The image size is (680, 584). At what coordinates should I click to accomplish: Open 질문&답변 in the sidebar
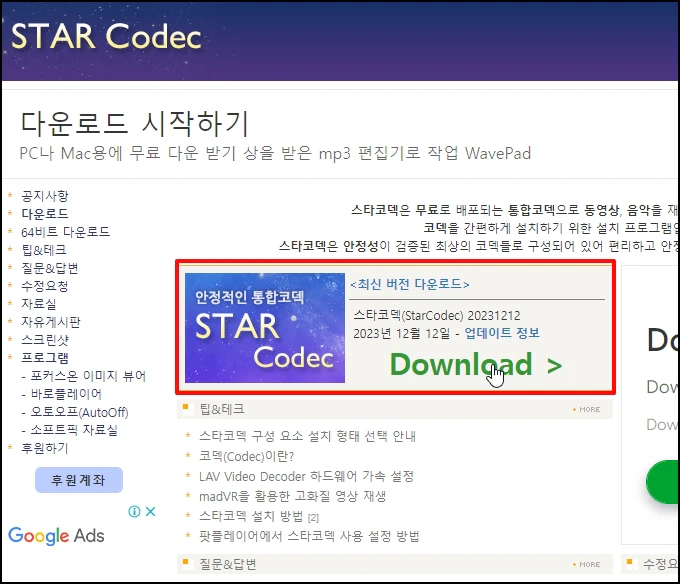click(x=50, y=268)
